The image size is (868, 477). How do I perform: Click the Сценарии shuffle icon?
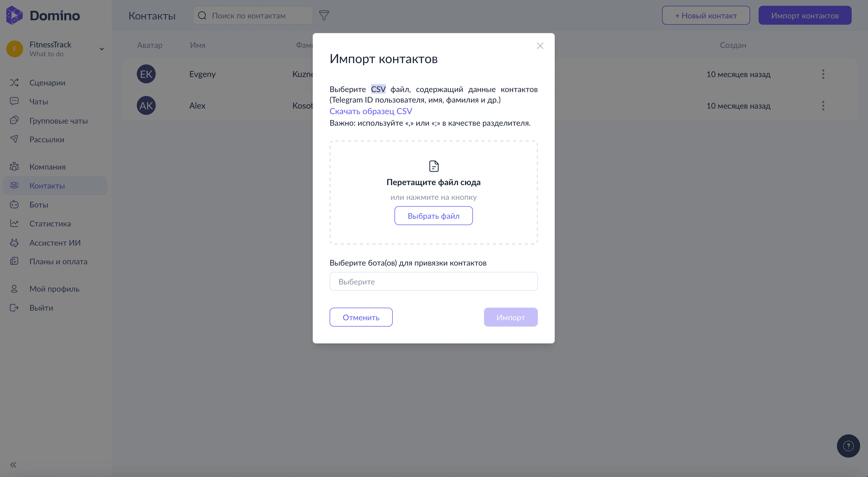14,83
